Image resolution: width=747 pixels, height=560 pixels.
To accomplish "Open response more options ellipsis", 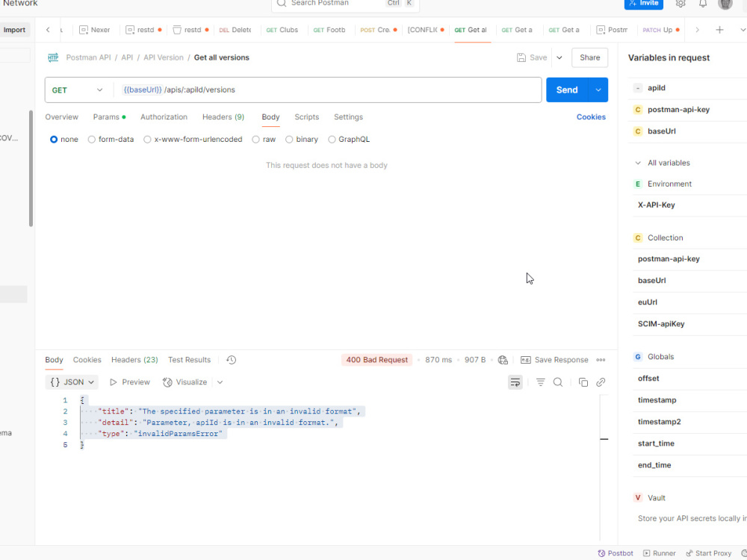I will pyautogui.click(x=601, y=360).
